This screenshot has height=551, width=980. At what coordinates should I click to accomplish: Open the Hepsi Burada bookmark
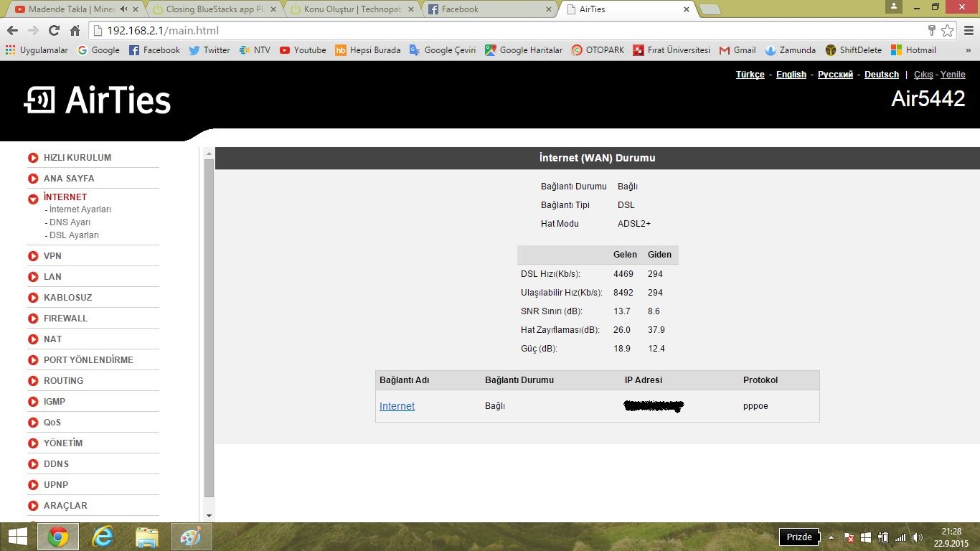coord(368,50)
